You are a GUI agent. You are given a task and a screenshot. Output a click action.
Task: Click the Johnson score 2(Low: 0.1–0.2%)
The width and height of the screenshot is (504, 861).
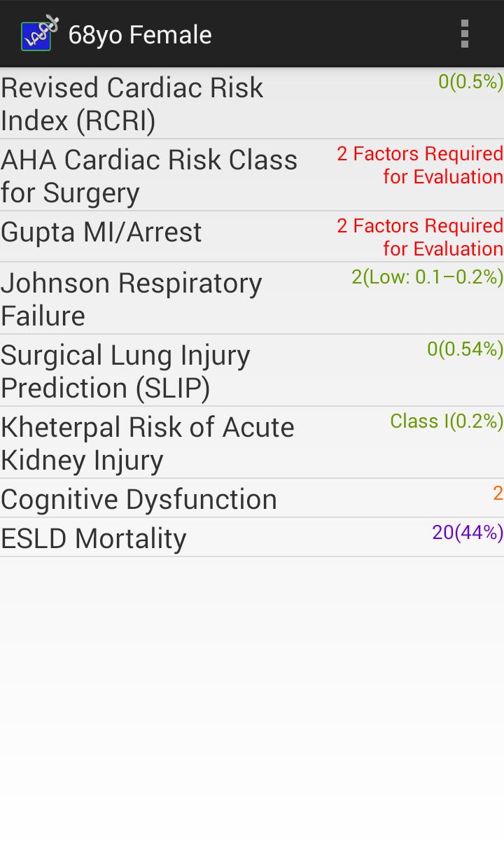click(x=427, y=278)
